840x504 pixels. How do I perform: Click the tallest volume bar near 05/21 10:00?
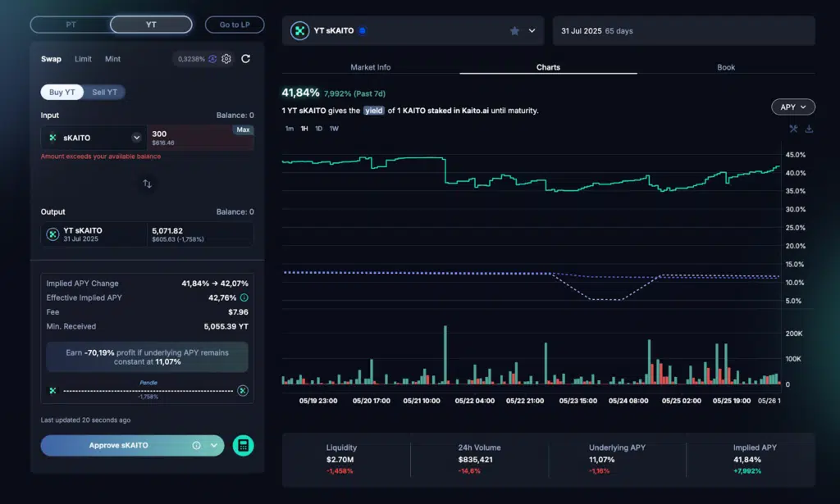coord(445,355)
